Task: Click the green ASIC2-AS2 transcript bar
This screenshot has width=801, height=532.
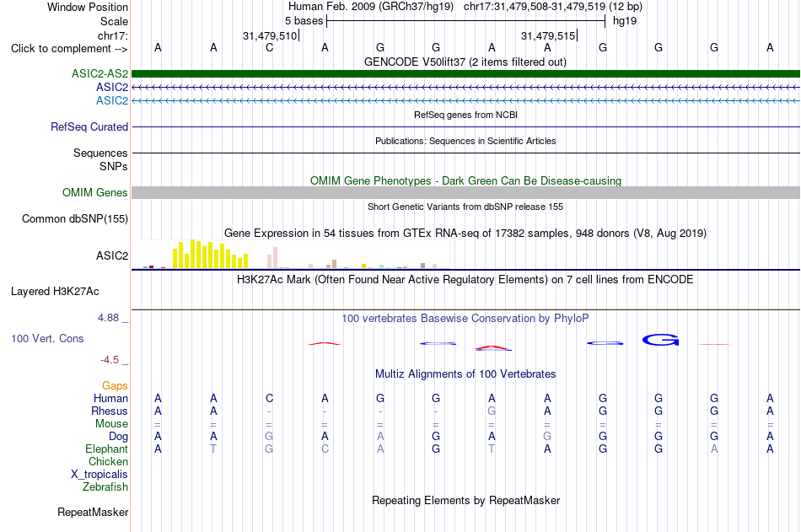Action: [465, 73]
